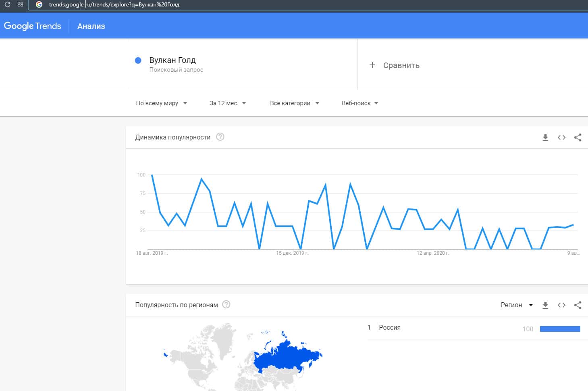The image size is (588, 391).
Task: Open the browser apps grid icon
Action: 20,5
